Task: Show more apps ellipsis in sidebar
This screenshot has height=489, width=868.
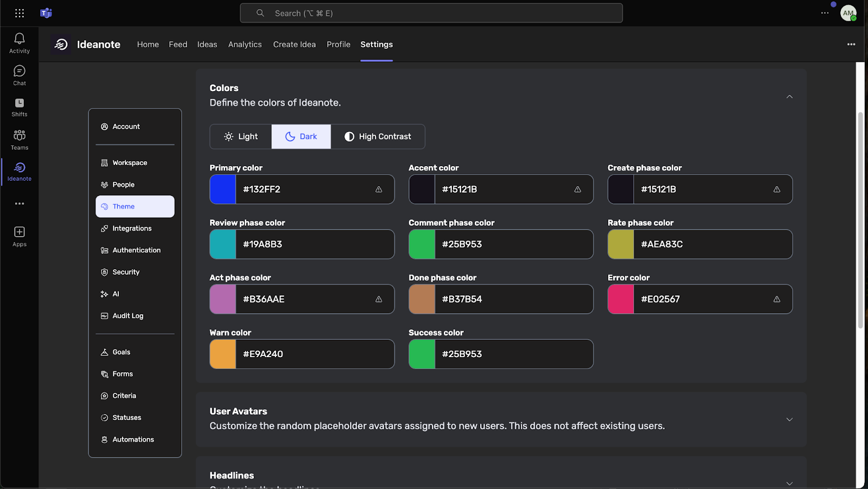Action: (20, 204)
